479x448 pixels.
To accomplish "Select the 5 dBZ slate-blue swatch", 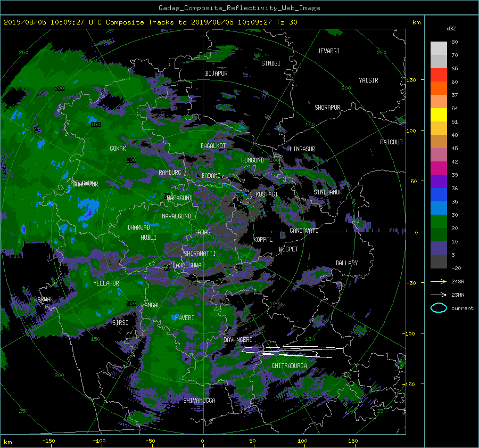I will point(439,248).
